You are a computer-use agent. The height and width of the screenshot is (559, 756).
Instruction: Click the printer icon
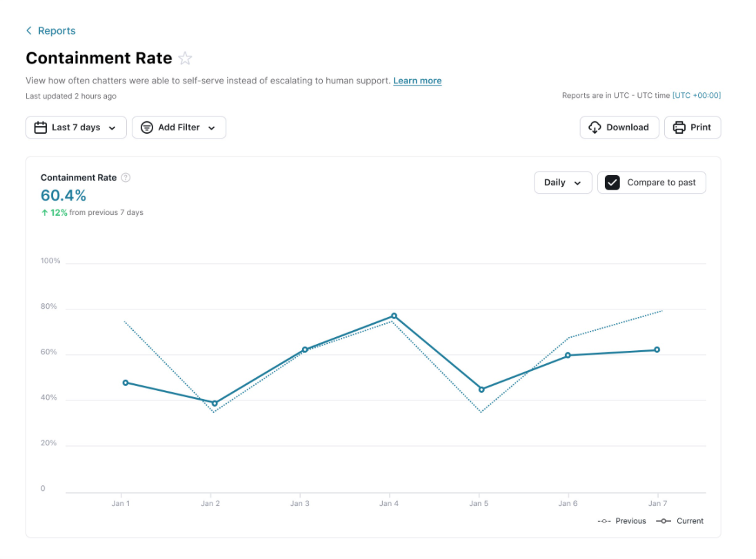click(679, 128)
